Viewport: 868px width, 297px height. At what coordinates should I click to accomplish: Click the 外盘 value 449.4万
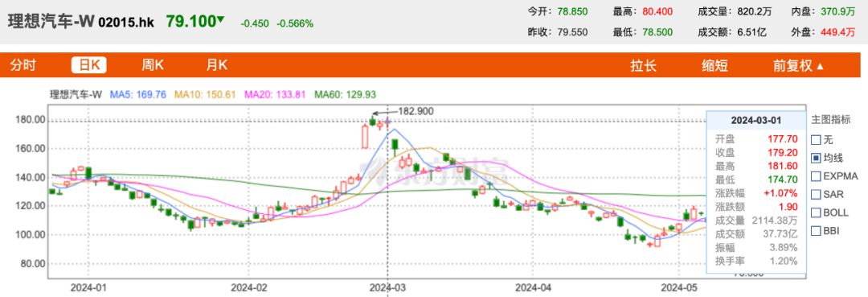[x=839, y=32]
